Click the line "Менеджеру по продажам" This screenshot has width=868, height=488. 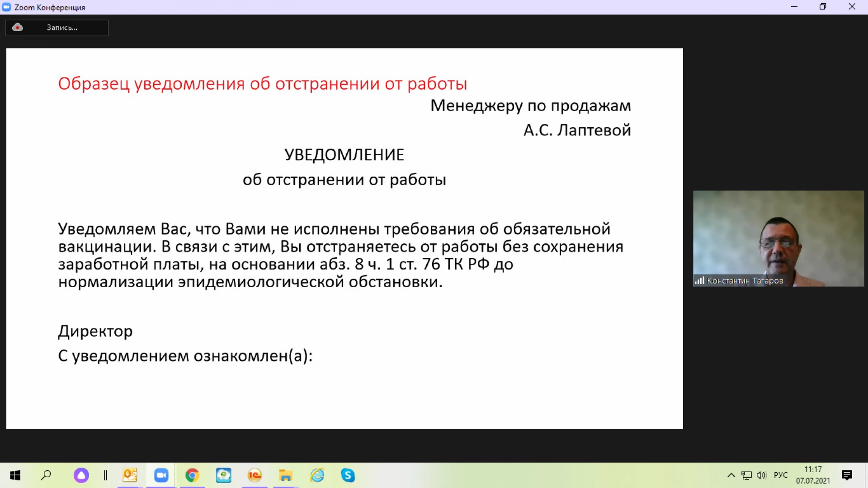(x=530, y=105)
